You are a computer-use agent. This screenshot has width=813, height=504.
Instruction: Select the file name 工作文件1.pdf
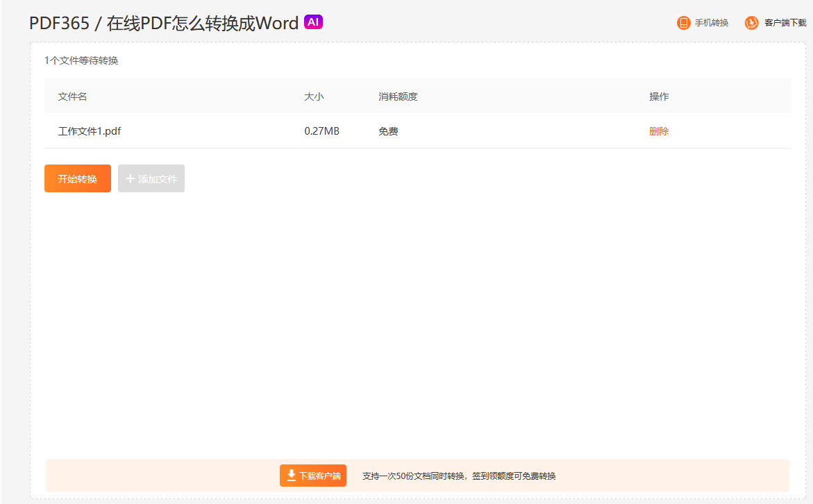[x=89, y=131]
